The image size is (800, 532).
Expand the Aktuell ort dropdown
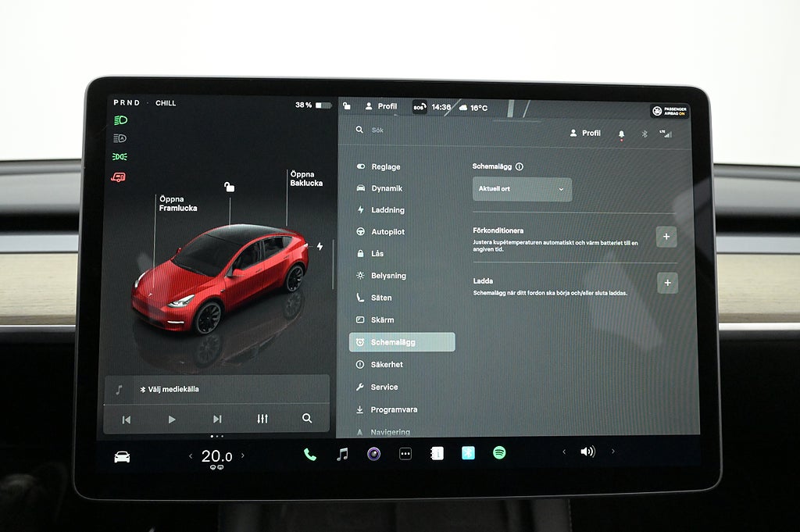[x=522, y=189]
